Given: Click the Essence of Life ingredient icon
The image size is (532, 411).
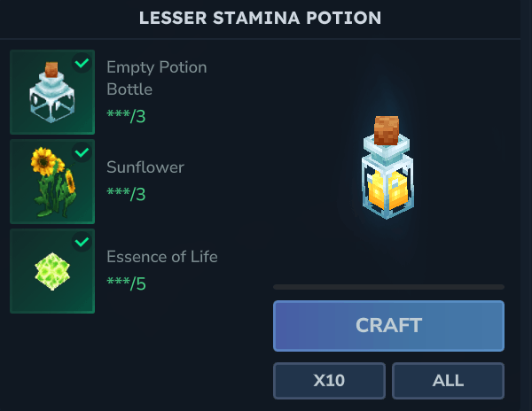Looking at the screenshot, I should click(51, 271).
